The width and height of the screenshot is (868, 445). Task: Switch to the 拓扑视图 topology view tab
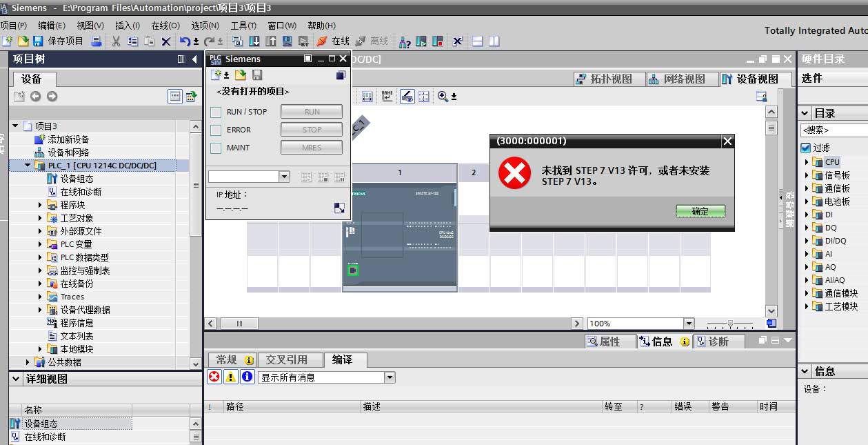click(x=609, y=79)
